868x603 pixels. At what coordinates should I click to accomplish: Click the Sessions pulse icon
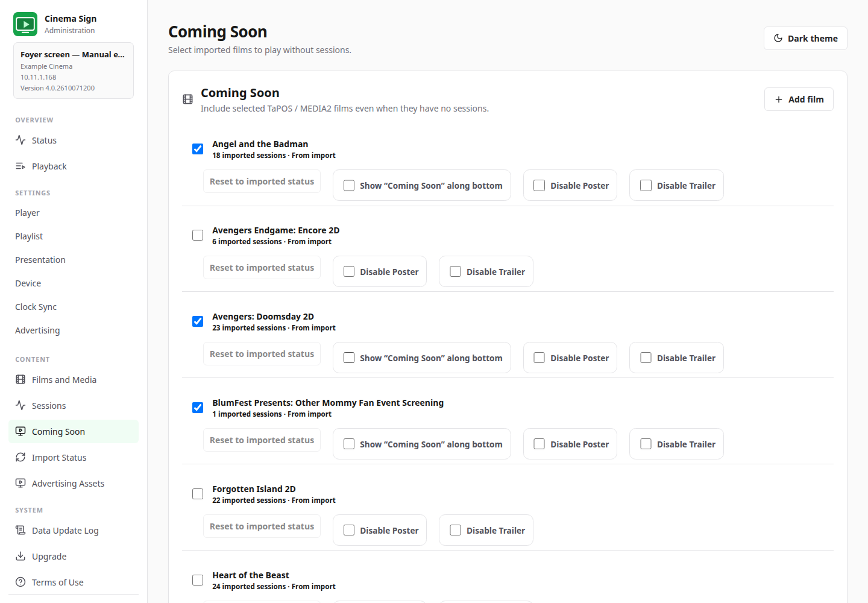[x=20, y=405]
